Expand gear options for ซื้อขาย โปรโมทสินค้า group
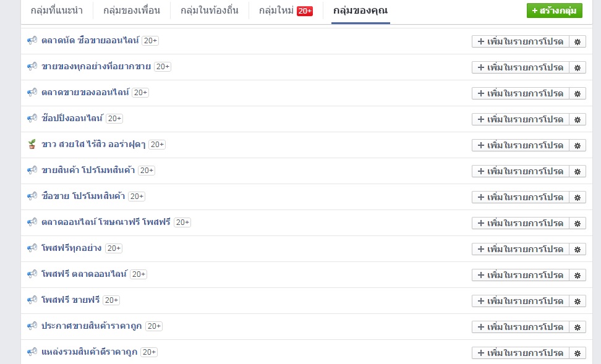The width and height of the screenshot is (601, 364). click(x=578, y=197)
